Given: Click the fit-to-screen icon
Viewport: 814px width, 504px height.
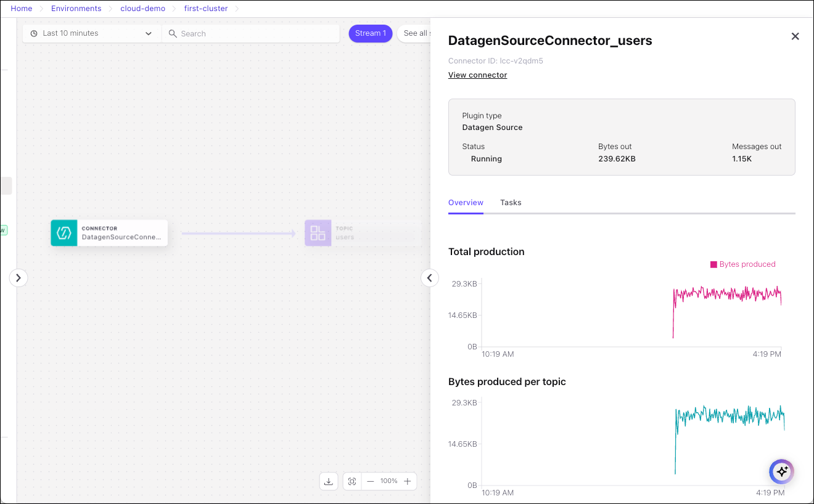Looking at the screenshot, I should coord(352,481).
